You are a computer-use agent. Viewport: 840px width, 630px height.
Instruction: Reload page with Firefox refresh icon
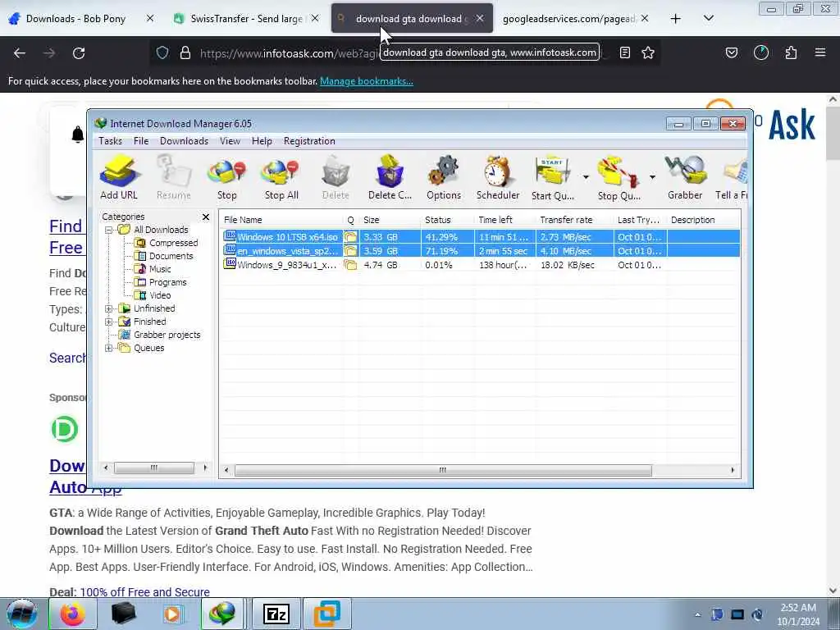79,53
